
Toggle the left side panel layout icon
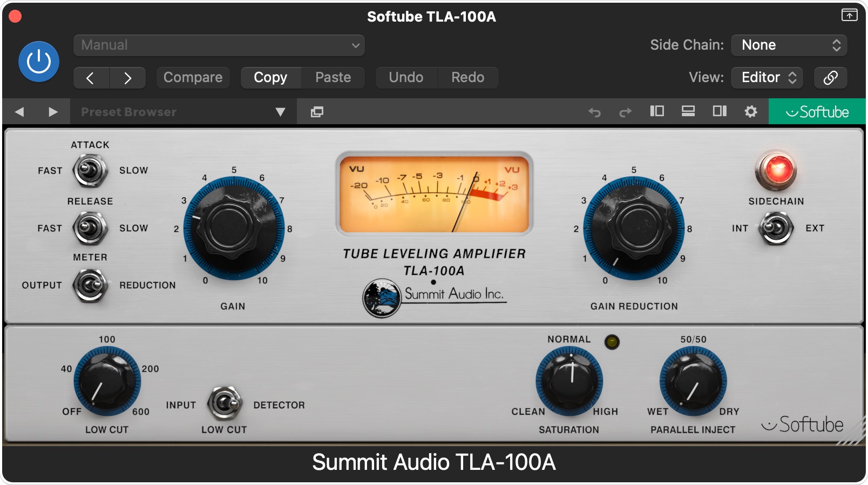[657, 111]
